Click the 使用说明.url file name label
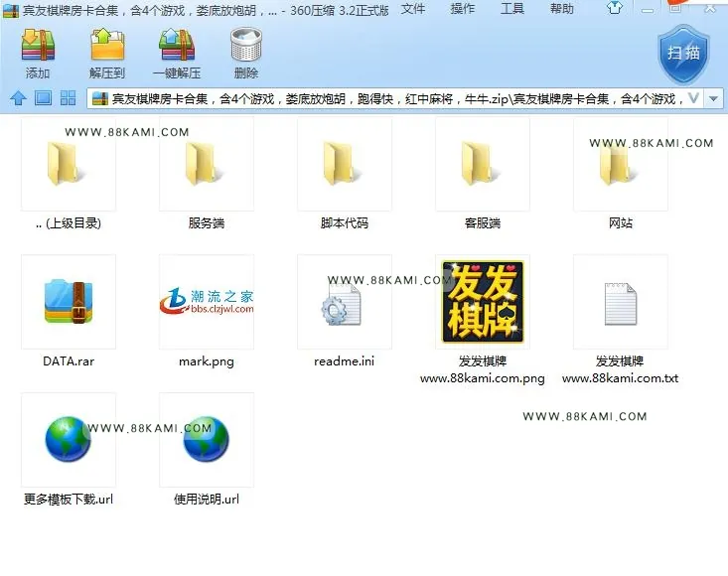 pos(207,499)
